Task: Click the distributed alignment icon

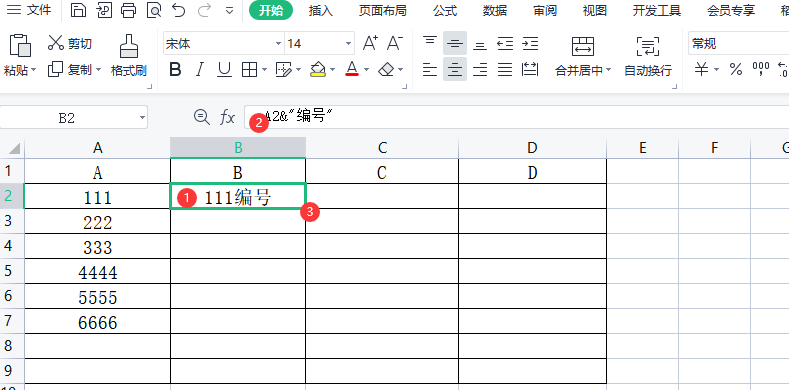Action: (x=530, y=69)
